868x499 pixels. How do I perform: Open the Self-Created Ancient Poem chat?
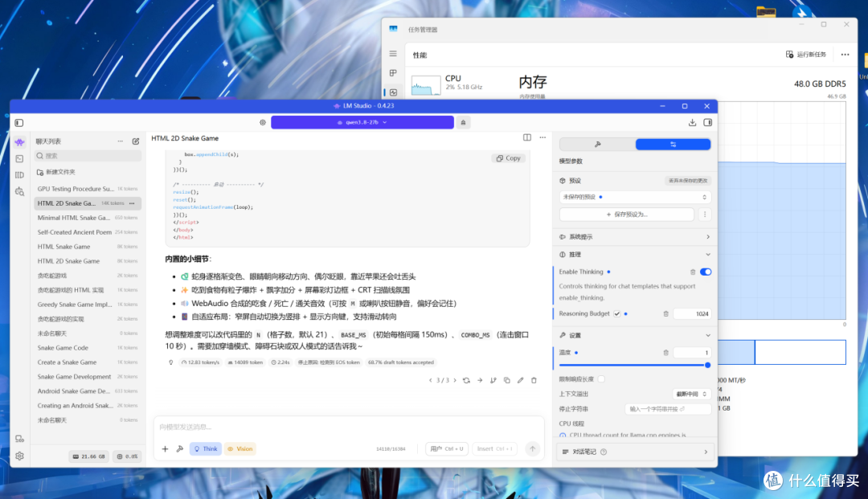[88, 232]
